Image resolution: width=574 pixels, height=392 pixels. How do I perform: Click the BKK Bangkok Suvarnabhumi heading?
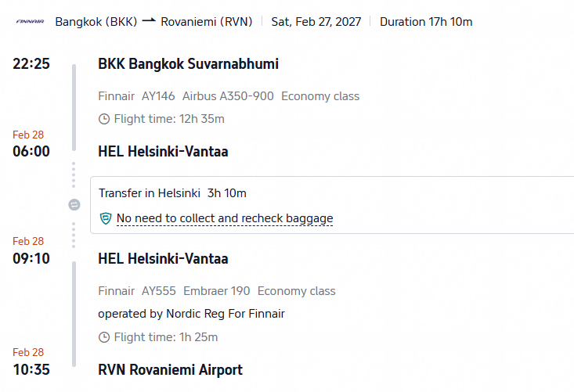188,63
